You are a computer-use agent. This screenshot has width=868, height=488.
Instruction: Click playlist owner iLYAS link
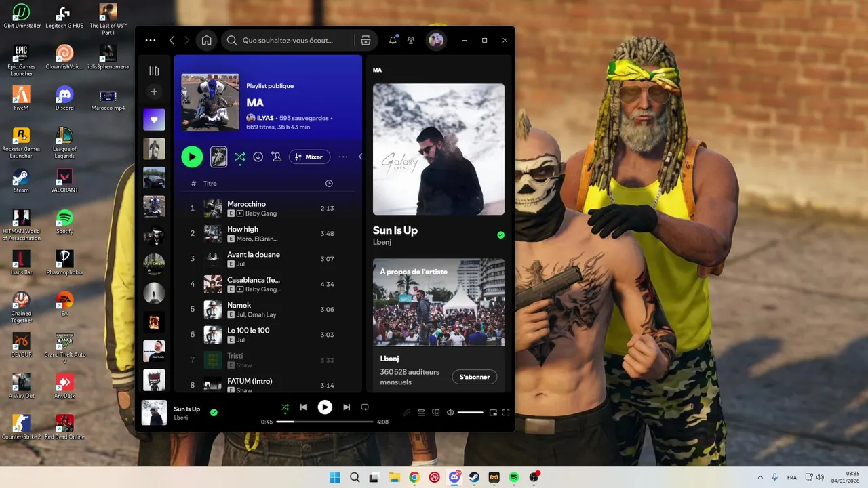[x=265, y=118]
